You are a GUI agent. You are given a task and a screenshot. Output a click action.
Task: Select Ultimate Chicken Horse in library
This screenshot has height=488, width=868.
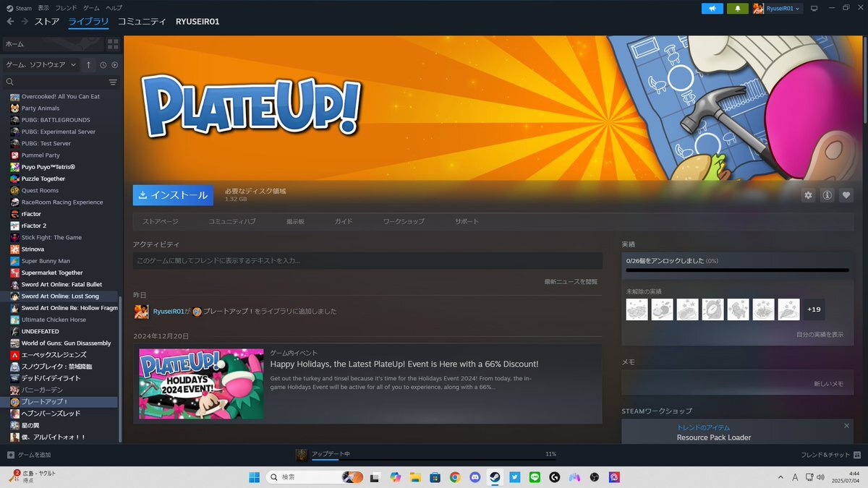tap(54, 320)
